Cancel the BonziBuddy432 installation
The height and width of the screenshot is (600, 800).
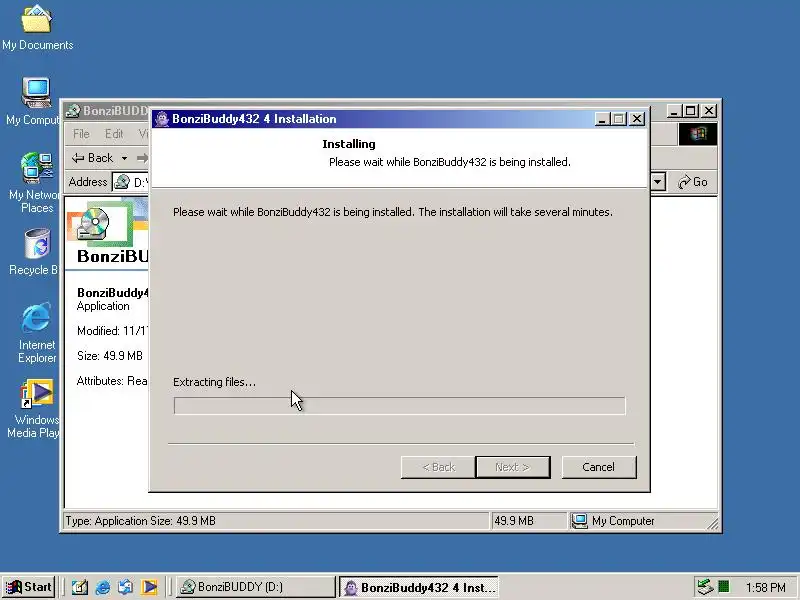[599, 467]
